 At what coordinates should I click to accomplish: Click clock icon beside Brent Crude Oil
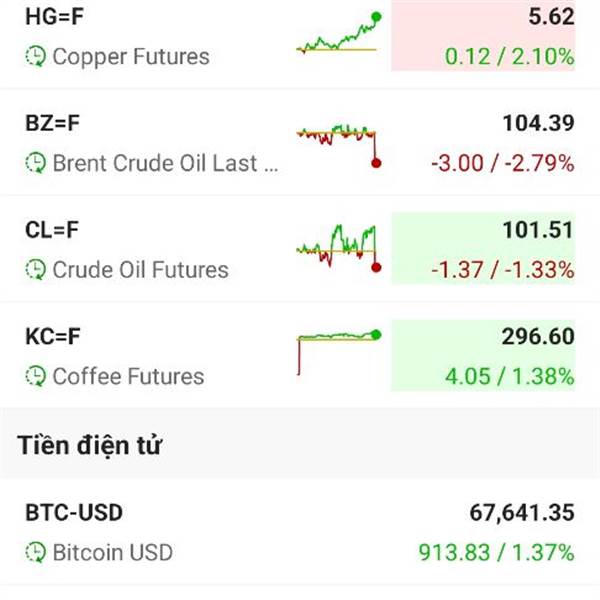pyautogui.click(x=36, y=163)
